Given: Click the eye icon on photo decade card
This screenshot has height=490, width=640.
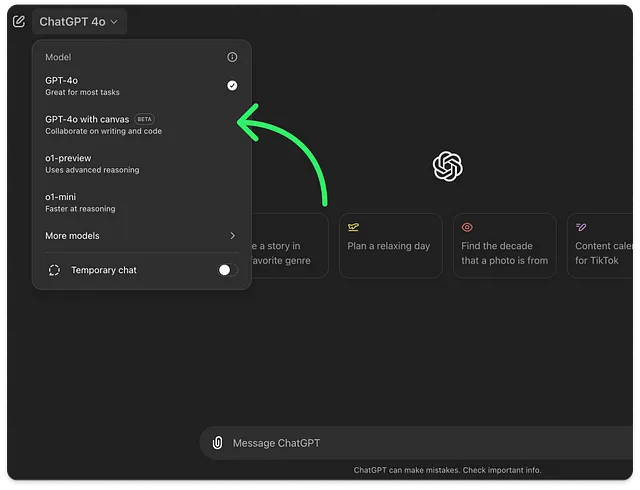Looking at the screenshot, I should point(467,227).
